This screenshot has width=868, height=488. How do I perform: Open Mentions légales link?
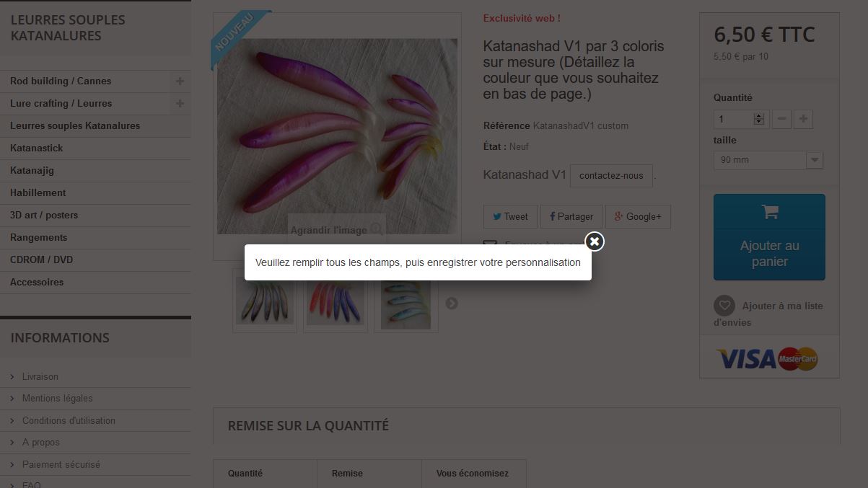click(x=57, y=398)
